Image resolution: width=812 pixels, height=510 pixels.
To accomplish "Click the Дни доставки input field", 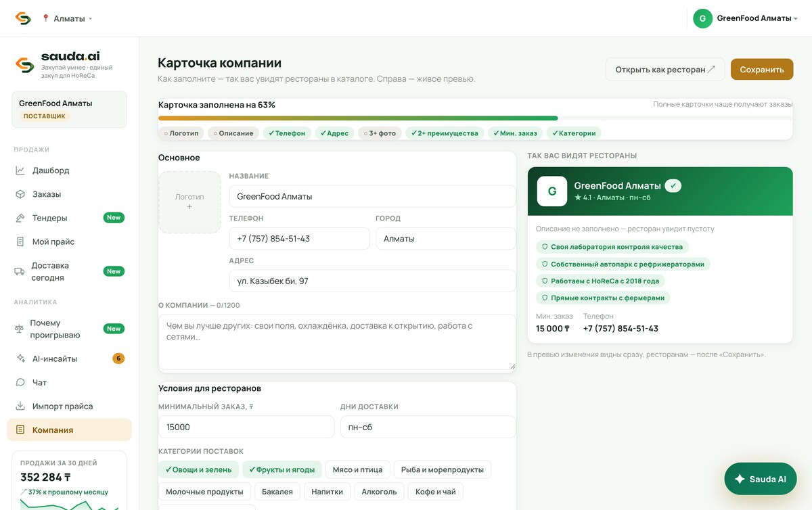I will pyautogui.click(x=428, y=427).
